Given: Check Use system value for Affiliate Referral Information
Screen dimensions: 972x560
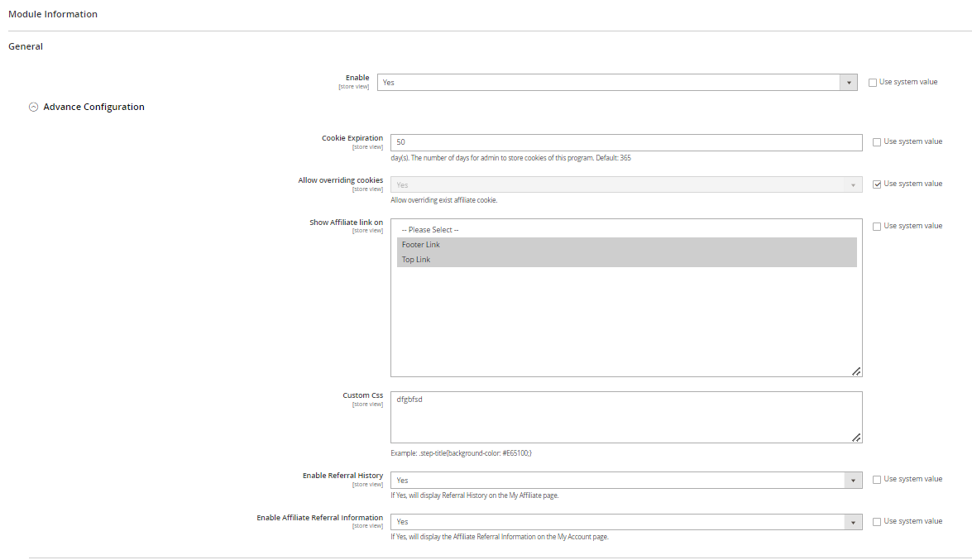Looking at the screenshot, I should (877, 522).
